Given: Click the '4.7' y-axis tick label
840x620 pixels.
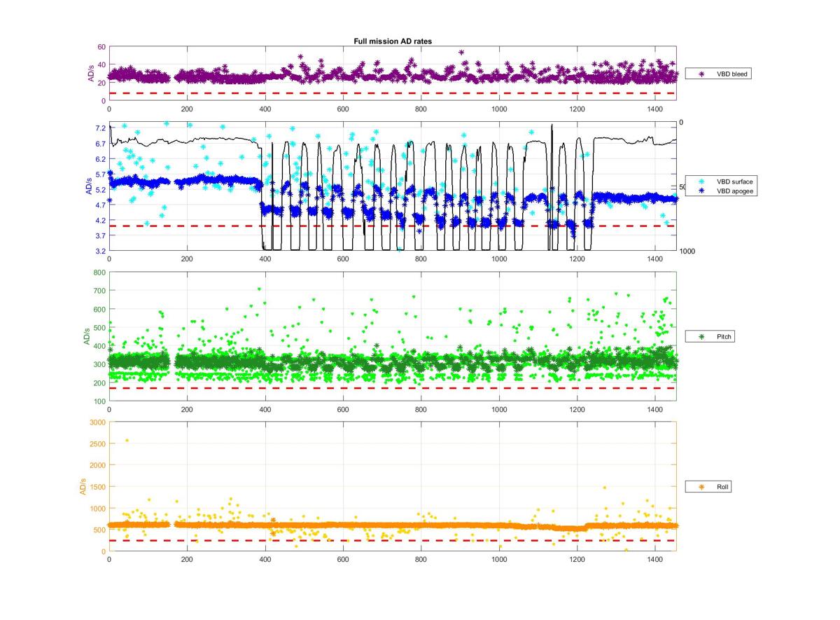Looking at the screenshot, I should pos(99,205).
